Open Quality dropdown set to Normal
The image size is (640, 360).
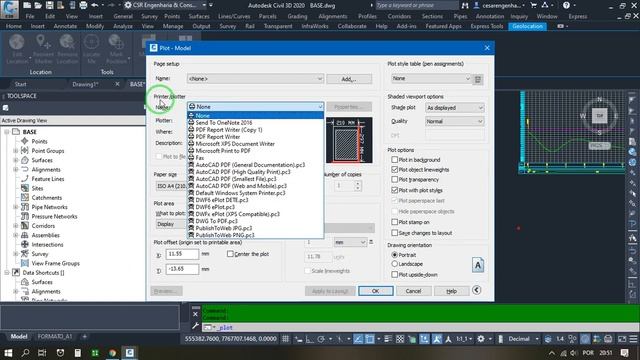click(x=455, y=121)
